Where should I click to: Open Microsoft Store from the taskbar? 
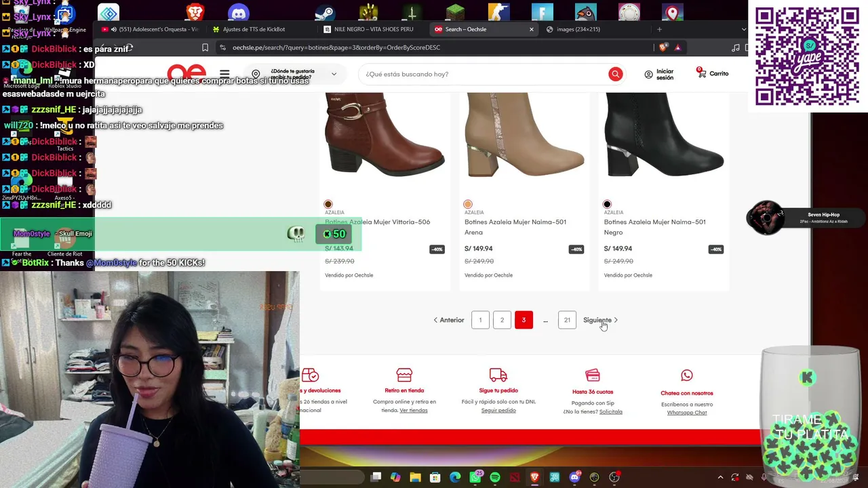pos(435,477)
